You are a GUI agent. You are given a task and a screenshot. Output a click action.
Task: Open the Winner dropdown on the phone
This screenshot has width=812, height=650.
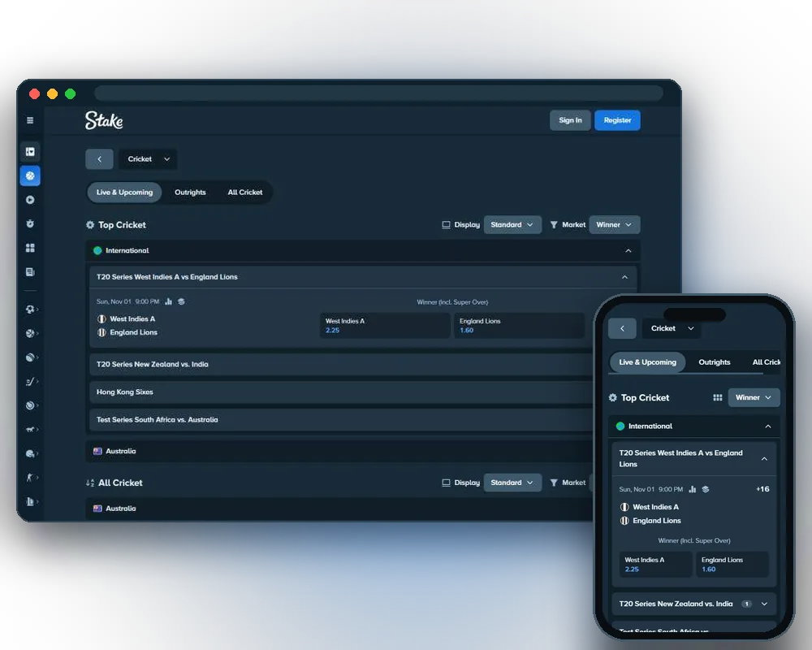(754, 397)
